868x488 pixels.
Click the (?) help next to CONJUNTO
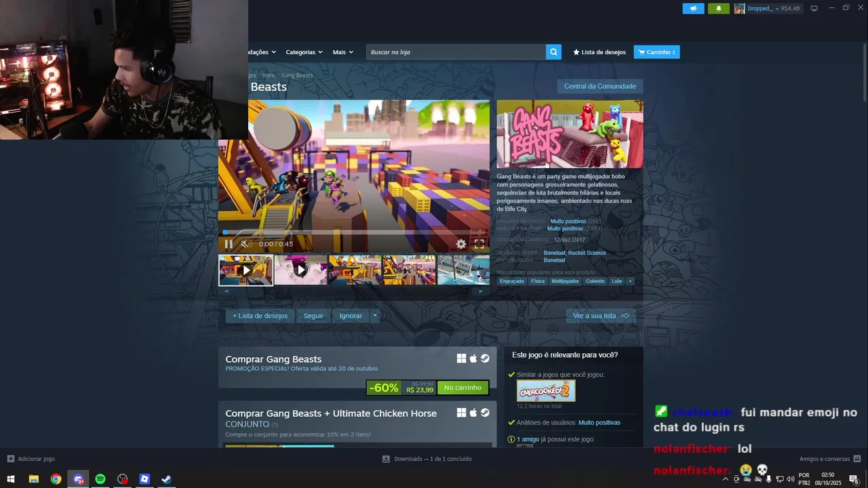click(275, 425)
